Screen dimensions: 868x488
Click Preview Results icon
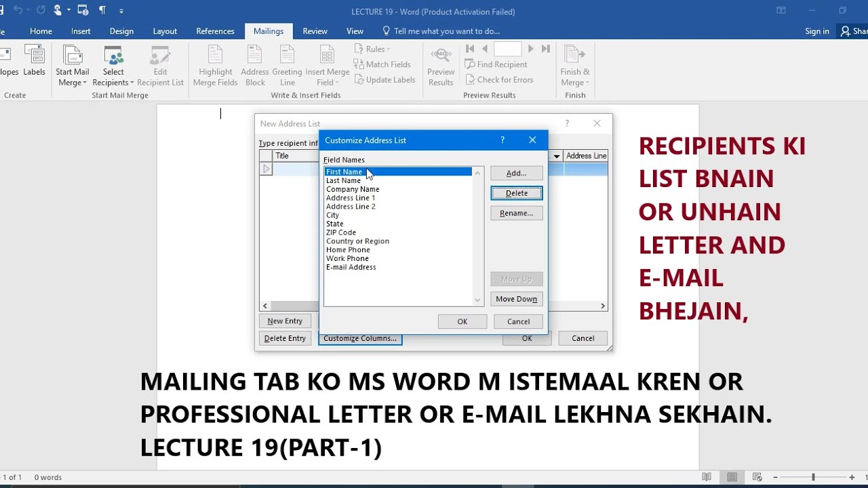click(x=441, y=66)
